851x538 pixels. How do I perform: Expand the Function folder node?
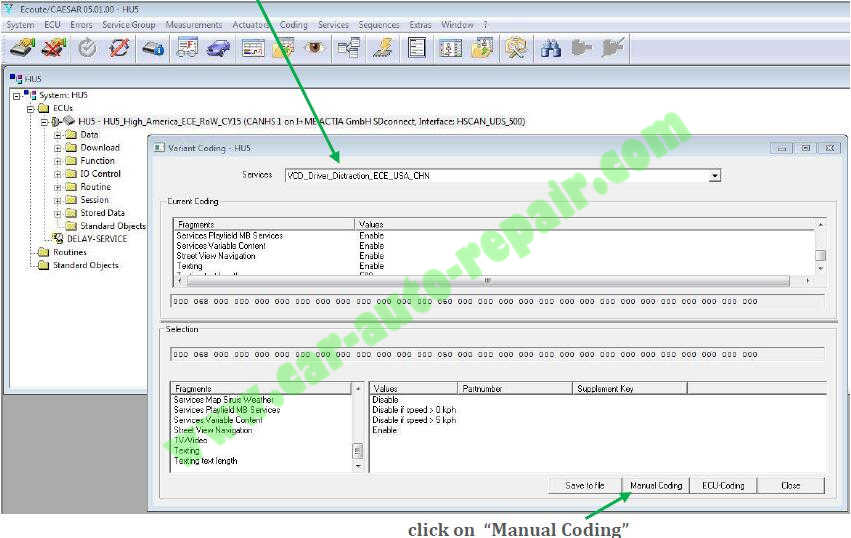coord(58,161)
